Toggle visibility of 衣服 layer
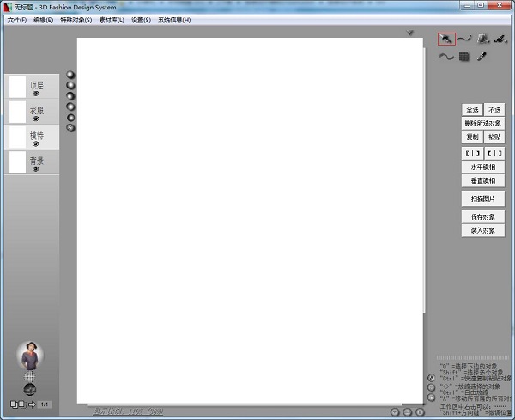The width and height of the screenshot is (515, 420). pyautogui.click(x=36, y=119)
